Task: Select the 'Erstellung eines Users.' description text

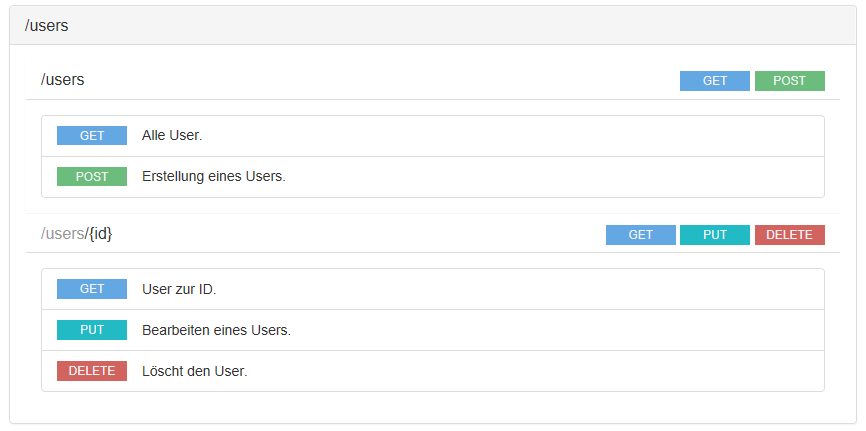Action: click(213, 177)
